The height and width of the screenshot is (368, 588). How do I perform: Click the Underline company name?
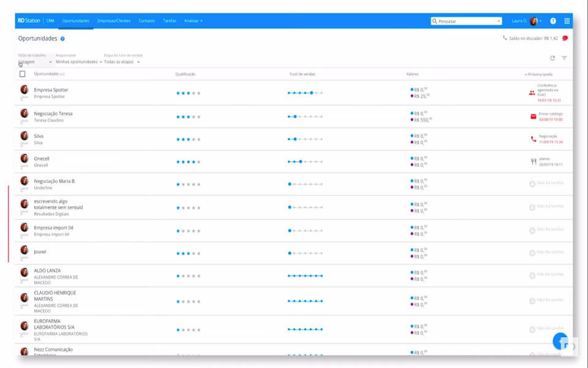click(43, 188)
